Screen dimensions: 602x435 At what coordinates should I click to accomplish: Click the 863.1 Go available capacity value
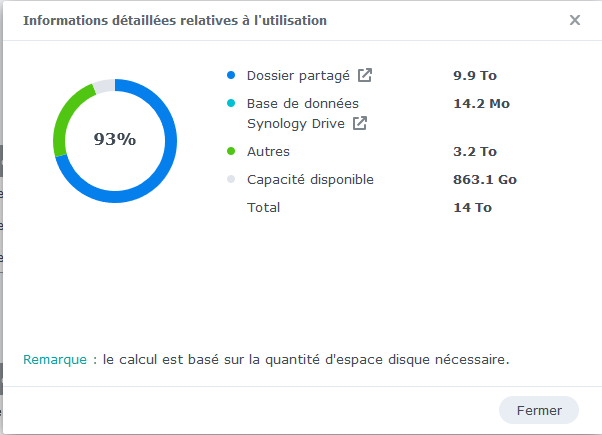tap(485, 179)
